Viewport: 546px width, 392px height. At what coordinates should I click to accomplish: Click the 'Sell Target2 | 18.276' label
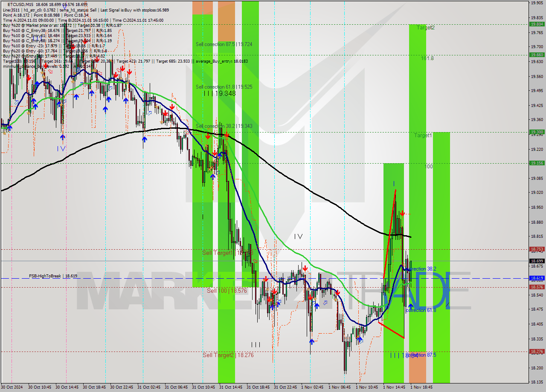pos(228,355)
